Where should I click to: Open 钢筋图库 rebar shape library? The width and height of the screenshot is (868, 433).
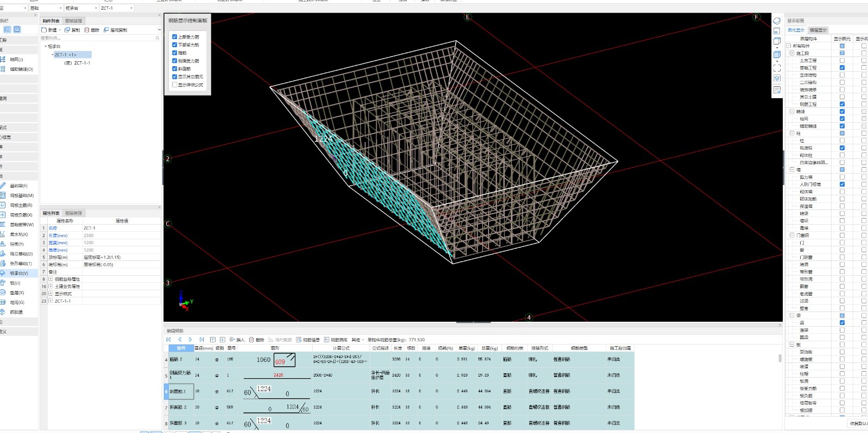tap(335, 340)
